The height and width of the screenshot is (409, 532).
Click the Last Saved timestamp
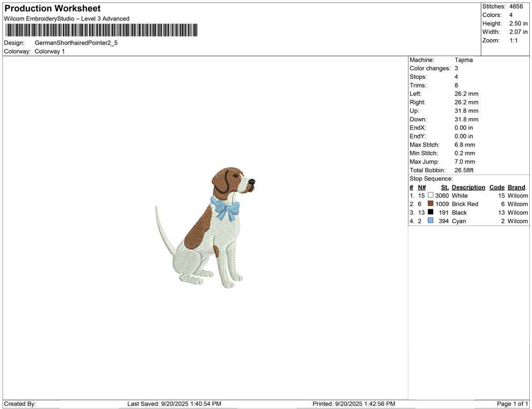pos(174,404)
